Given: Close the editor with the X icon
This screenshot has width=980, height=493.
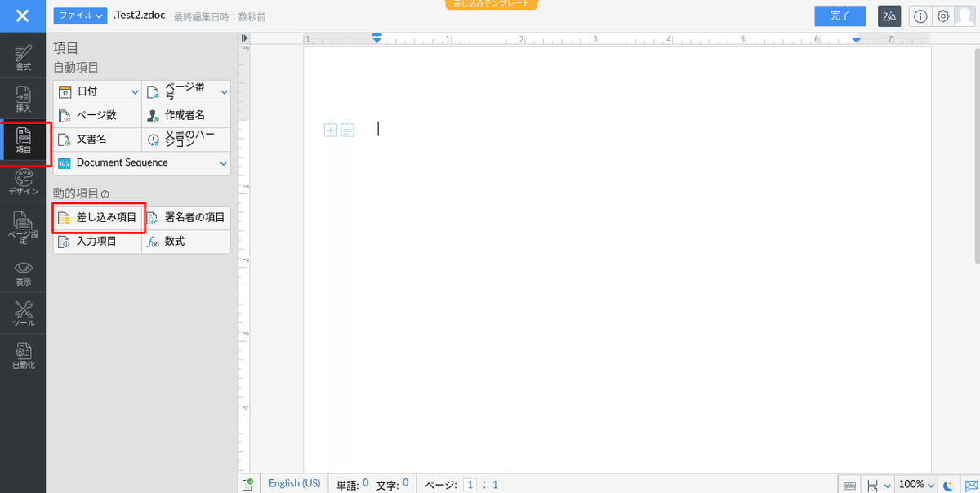Looking at the screenshot, I should click(23, 16).
